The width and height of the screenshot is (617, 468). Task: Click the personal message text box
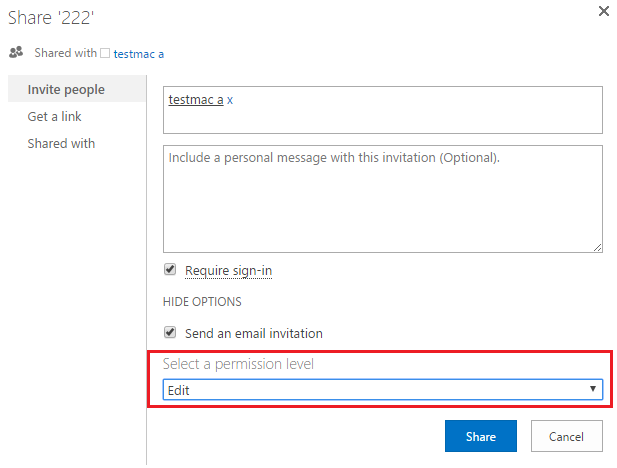click(x=383, y=198)
